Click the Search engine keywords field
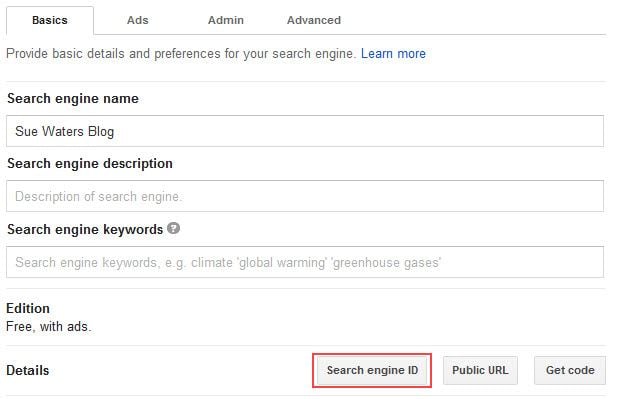The image size is (617, 399). coord(305,262)
